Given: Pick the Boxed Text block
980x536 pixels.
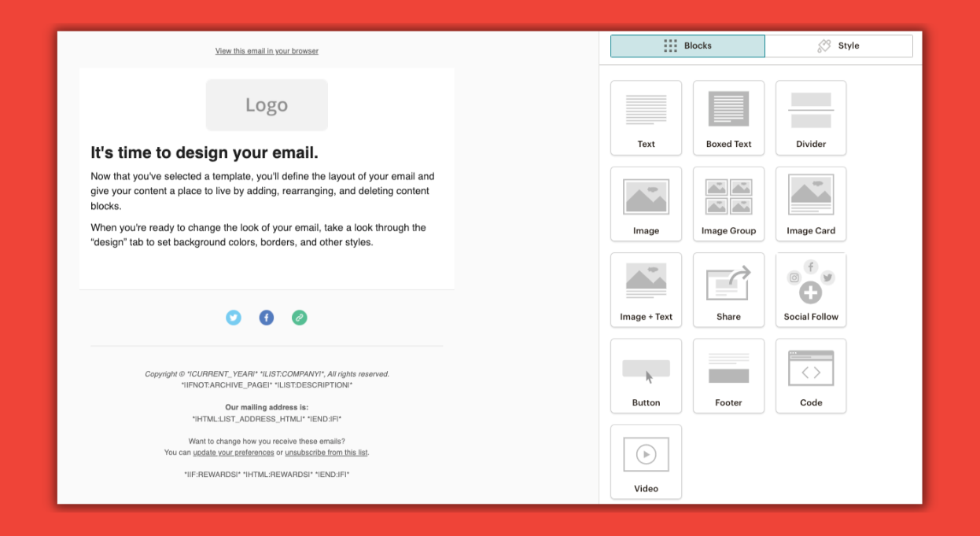Looking at the screenshot, I should [728, 118].
